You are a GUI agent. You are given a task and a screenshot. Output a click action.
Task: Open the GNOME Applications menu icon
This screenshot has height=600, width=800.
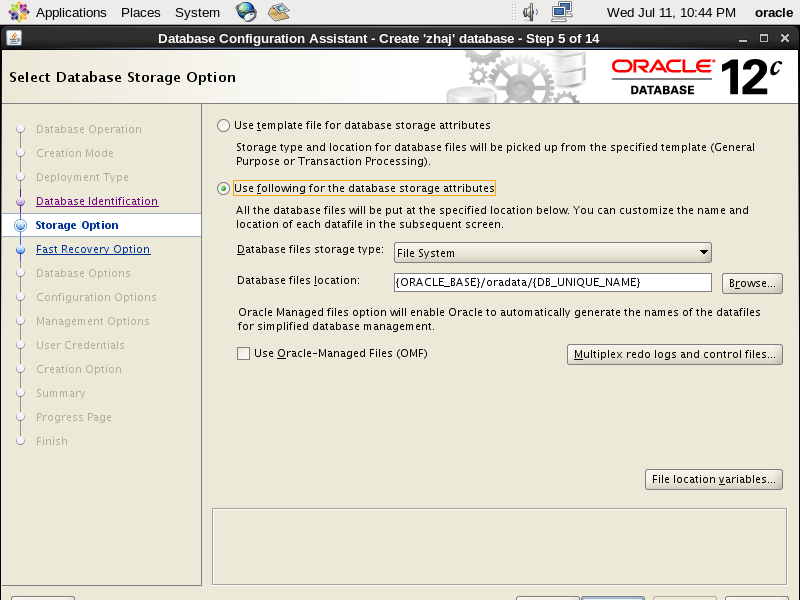(18, 12)
